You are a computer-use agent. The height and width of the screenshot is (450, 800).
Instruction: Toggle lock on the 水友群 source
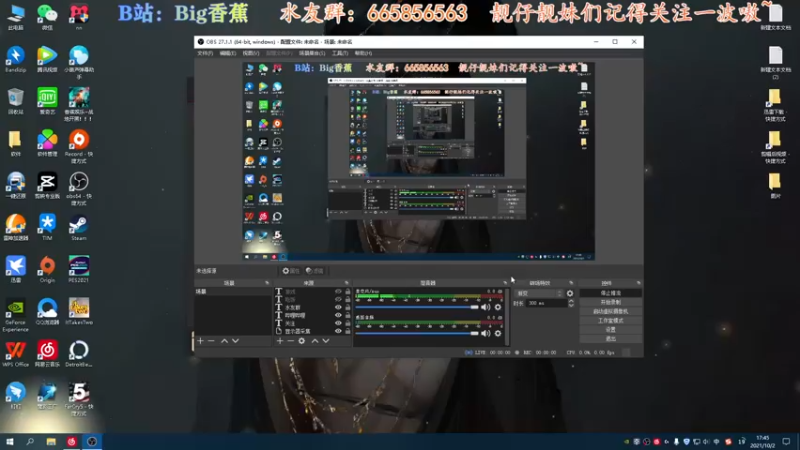[x=347, y=308]
